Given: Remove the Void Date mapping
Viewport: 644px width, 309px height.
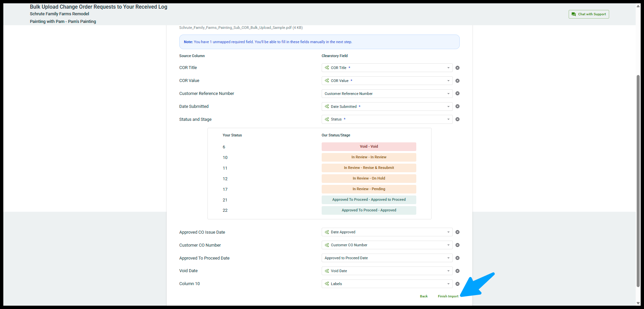Looking at the screenshot, I should [457, 271].
